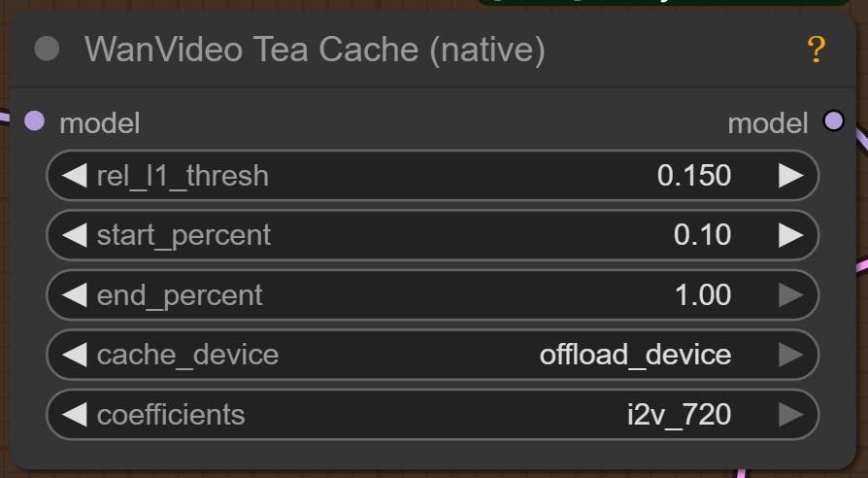This screenshot has width=868, height=478.
Task: Select the WanVideo Tea Cache node title
Action: tap(315, 50)
